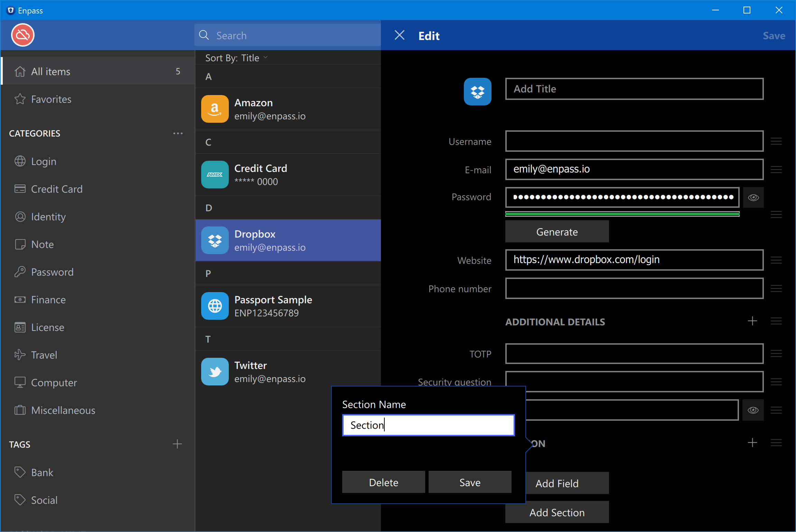The image size is (796, 532).
Task: Click the E-mail input field
Action: (x=634, y=169)
